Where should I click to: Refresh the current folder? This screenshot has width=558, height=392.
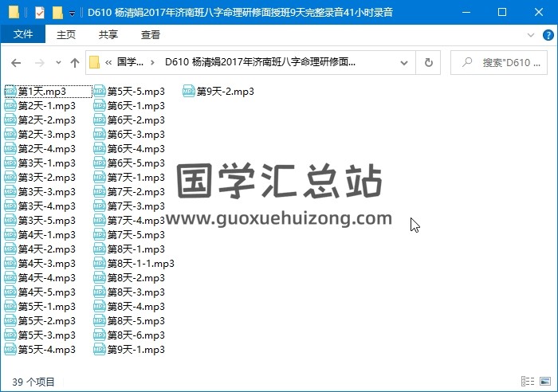429,63
